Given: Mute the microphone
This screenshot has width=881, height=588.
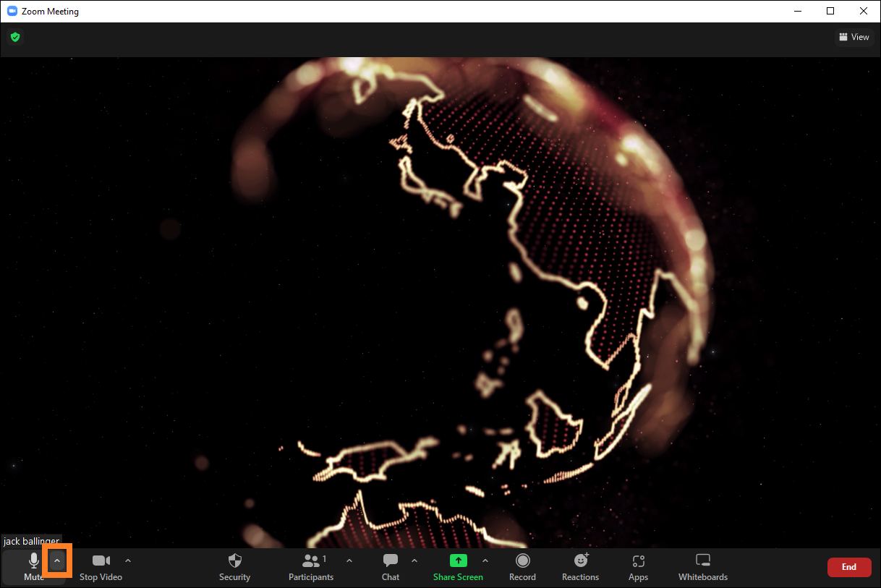Looking at the screenshot, I should click(x=33, y=567).
